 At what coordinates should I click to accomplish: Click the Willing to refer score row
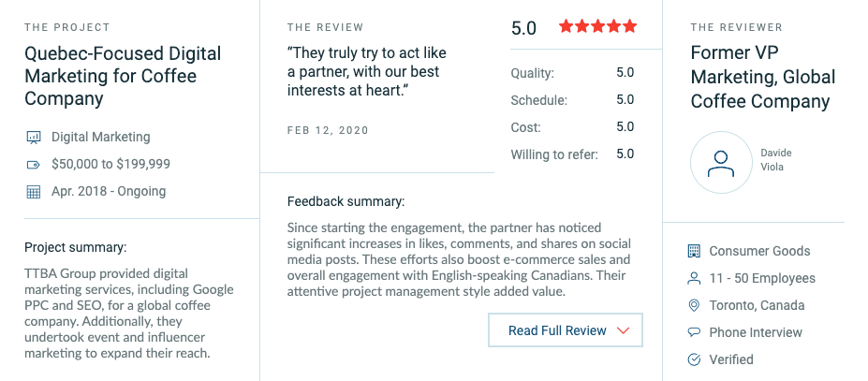(x=572, y=154)
